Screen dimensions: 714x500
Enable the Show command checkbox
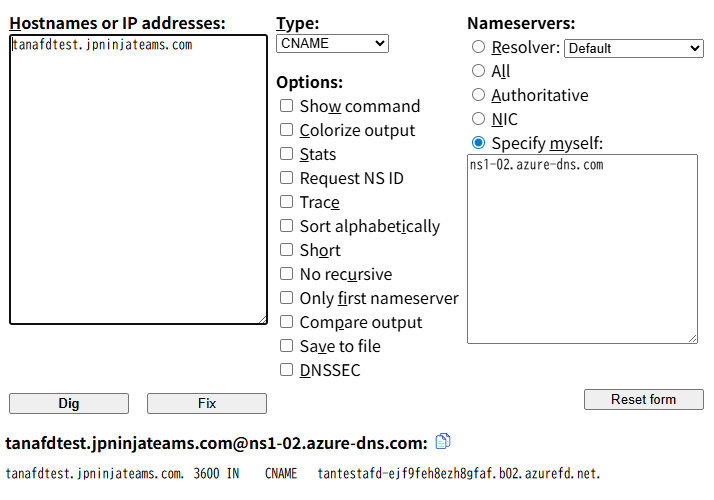click(286, 106)
